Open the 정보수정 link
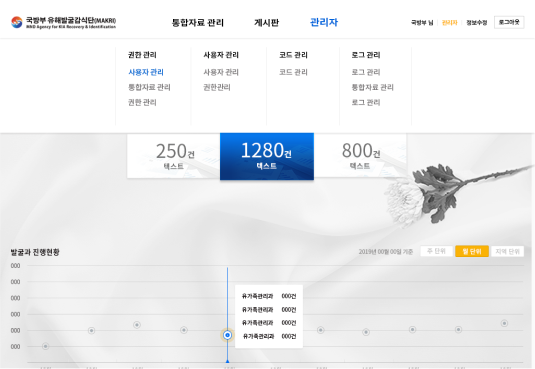The width and height of the screenshot is (535, 369). click(x=476, y=23)
